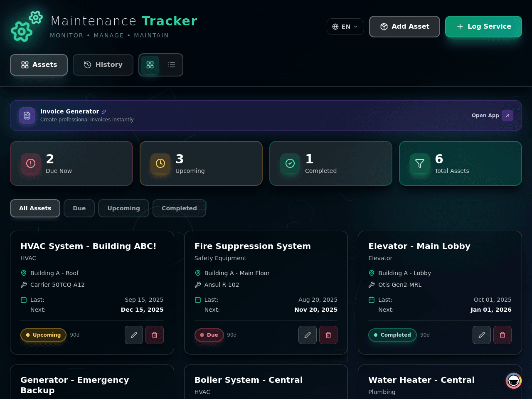The height and width of the screenshot is (399, 532).
Task: Click the Open App arrow icon
Action: point(507,116)
